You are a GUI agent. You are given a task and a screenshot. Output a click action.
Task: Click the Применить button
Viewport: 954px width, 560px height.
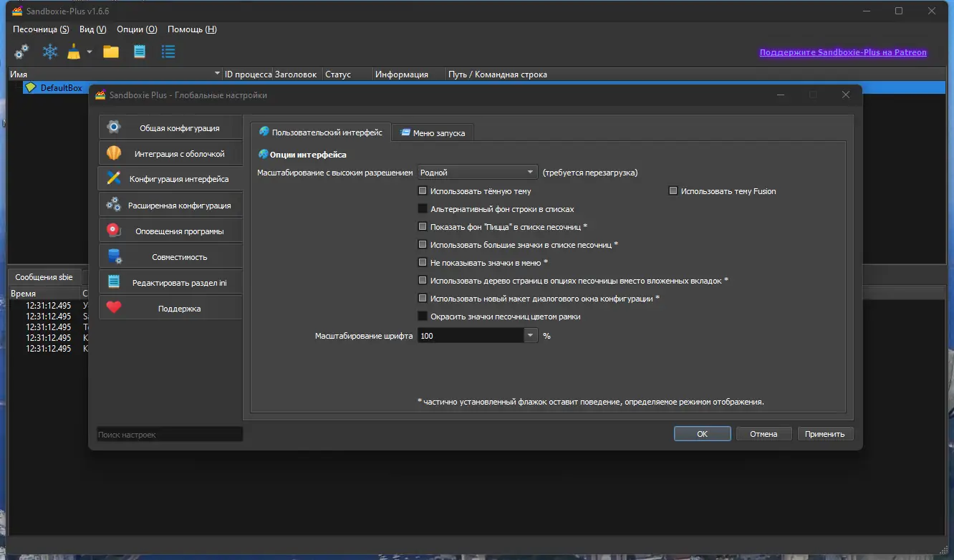pyautogui.click(x=825, y=434)
